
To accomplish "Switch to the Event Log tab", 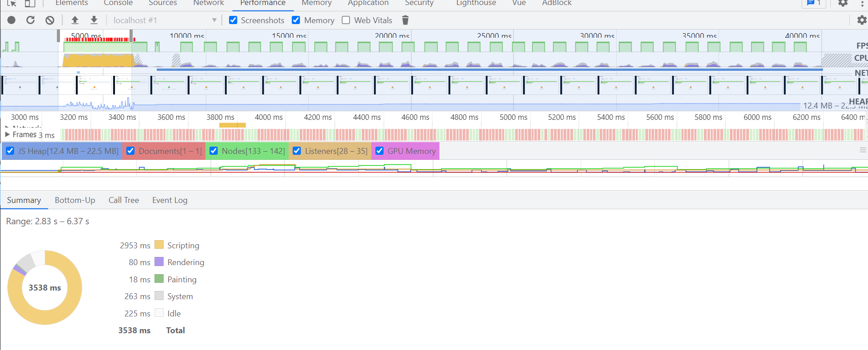I will click(x=170, y=200).
